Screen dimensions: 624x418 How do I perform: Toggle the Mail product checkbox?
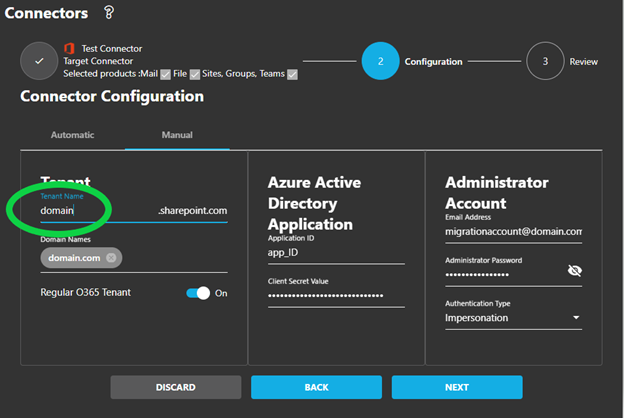(166, 74)
